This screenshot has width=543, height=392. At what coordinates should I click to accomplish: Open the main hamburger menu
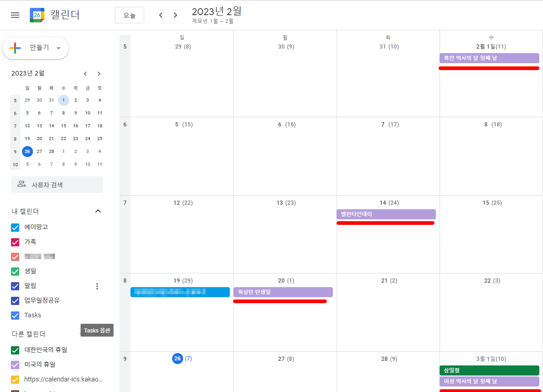tap(15, 15)
